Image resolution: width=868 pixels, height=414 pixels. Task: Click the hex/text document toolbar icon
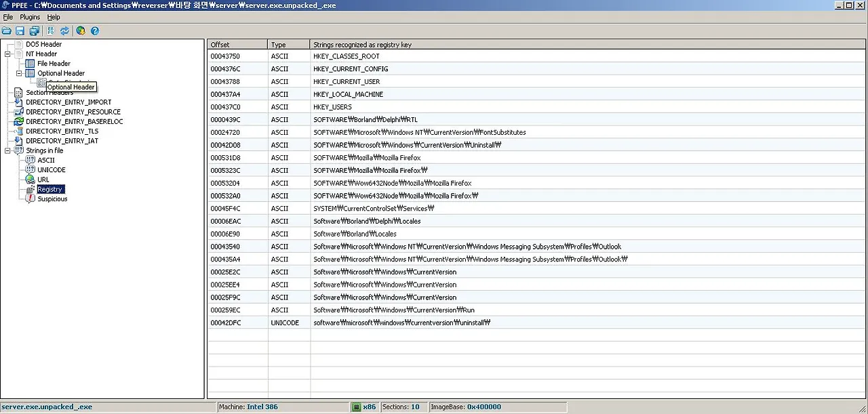click(x=50, y=30)
